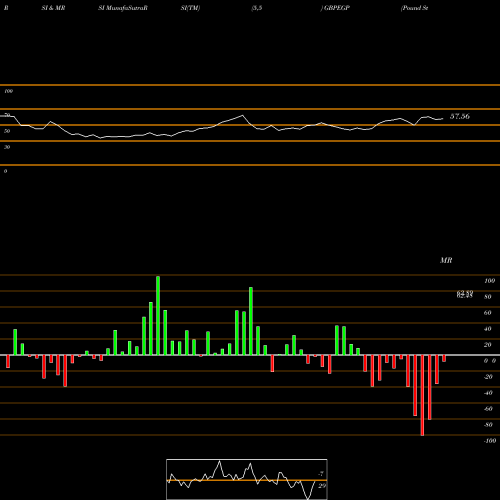Click the 80 label on MR axis
Viewport: 500px width, 500px height.
coord(488,297)
